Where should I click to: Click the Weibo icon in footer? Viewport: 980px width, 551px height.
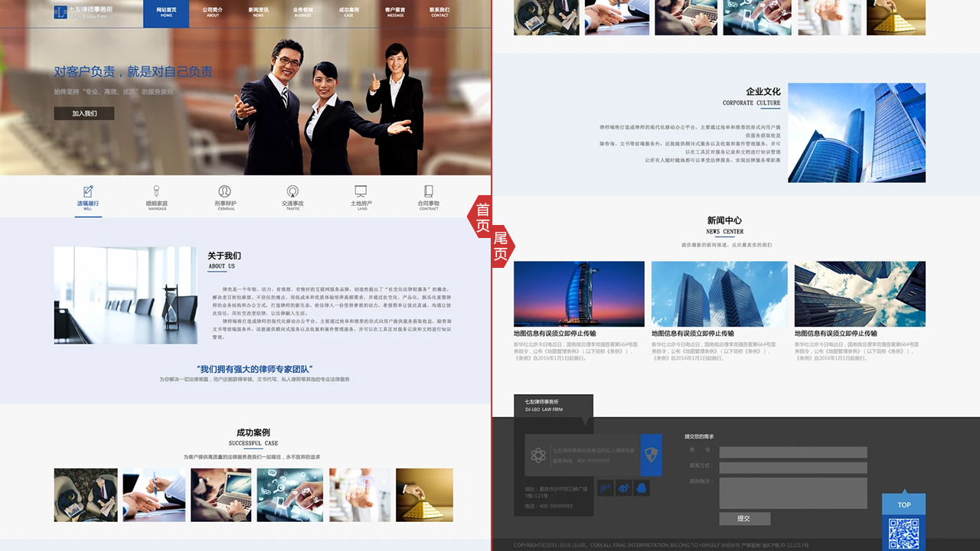click(x=624, y=488)
